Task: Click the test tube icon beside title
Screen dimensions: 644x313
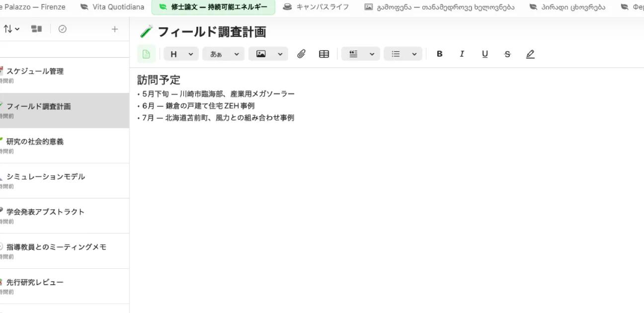Action: (146, 32)
